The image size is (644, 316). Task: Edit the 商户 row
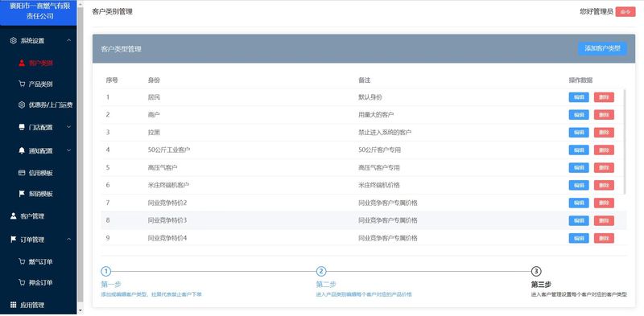pyautogui.click(x=579, y=115)
